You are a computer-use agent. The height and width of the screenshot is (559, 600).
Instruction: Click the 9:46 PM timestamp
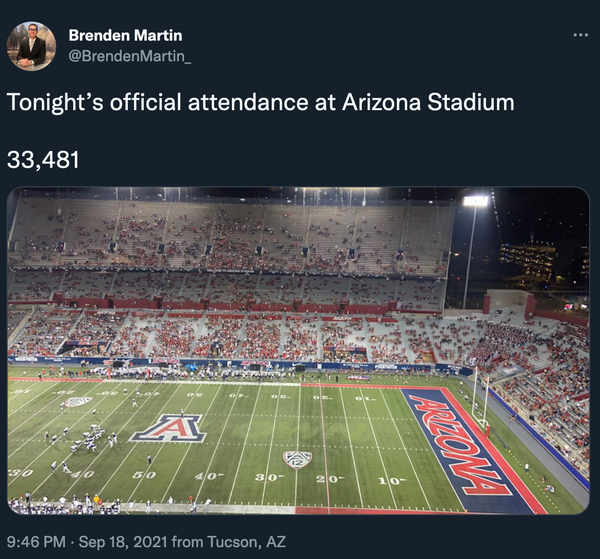pyautogui.click(x=37, y=541)
